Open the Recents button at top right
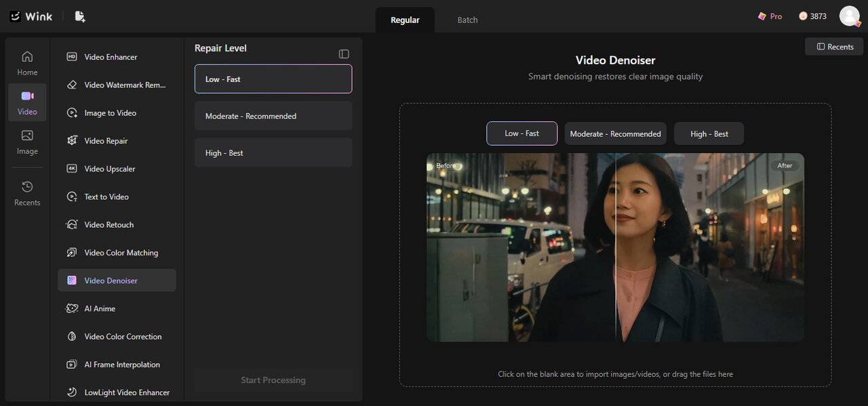 (x=834, y=46)
